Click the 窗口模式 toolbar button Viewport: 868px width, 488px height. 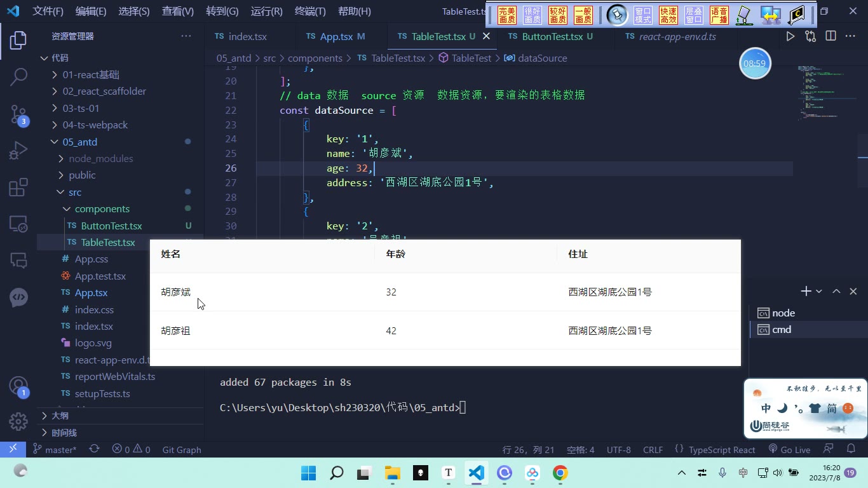(643, 15)
